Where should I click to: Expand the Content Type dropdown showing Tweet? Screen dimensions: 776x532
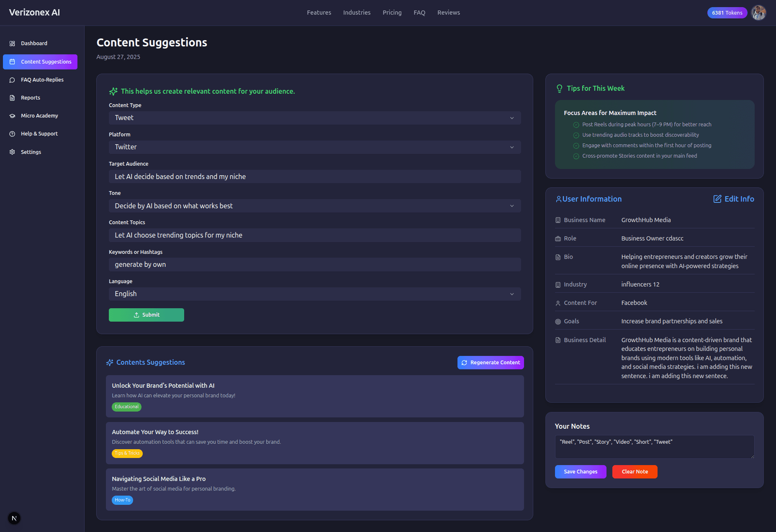[x=314, y=118]
